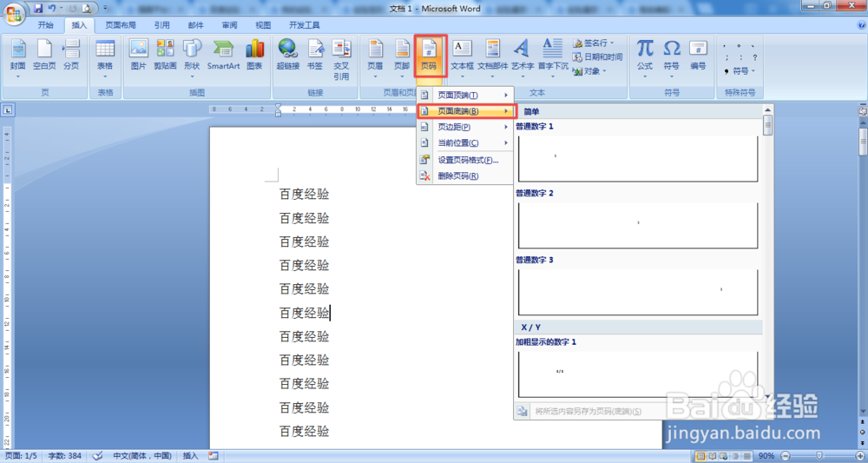Select the Plain Number 1 (普通数字 1) thumbnail
Image resolution: width=868 pixels, height=463 pixels.
(638, 158)
